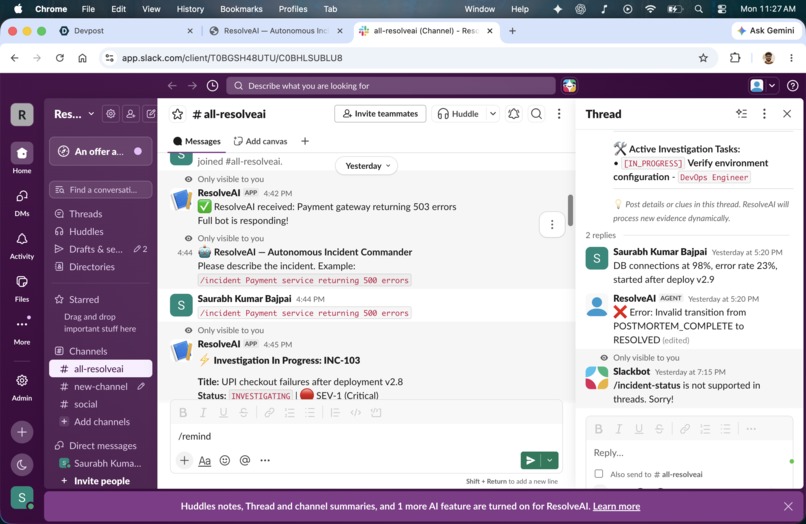Image resolution: width=806 pixels, height=524 pixels.
Task: Click the thread Reply input field
Action: 689,453
